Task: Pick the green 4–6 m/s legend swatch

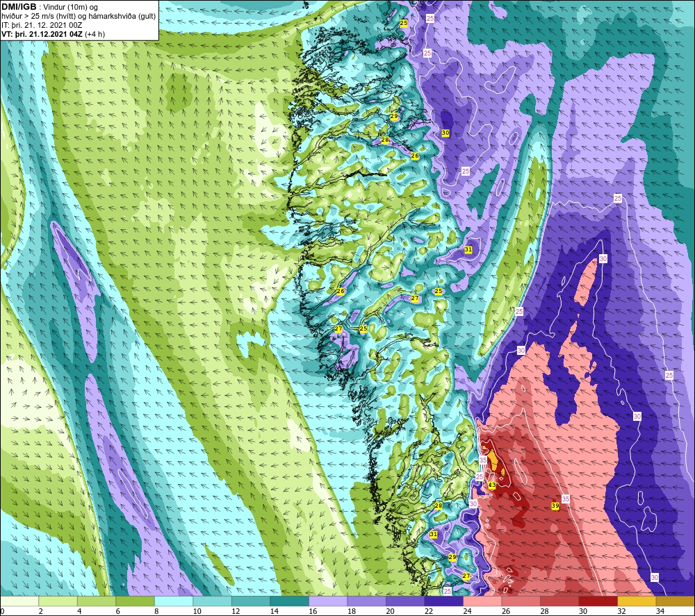Action: pos(97,601)
